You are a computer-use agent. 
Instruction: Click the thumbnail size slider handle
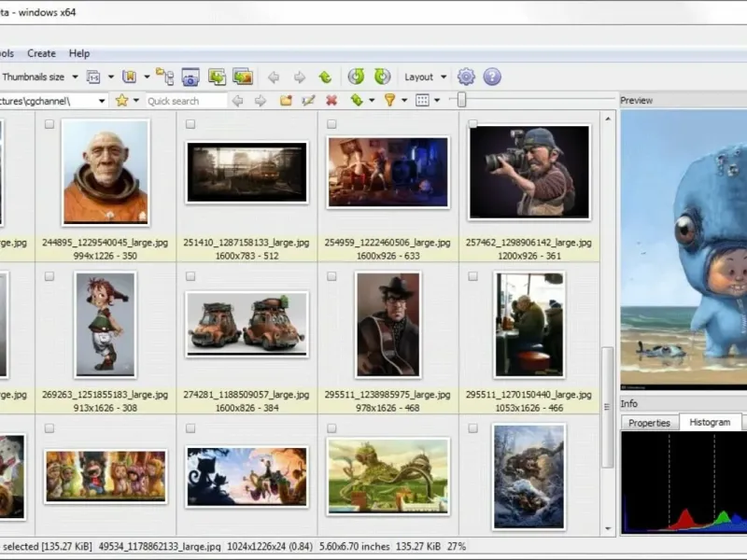460,101
